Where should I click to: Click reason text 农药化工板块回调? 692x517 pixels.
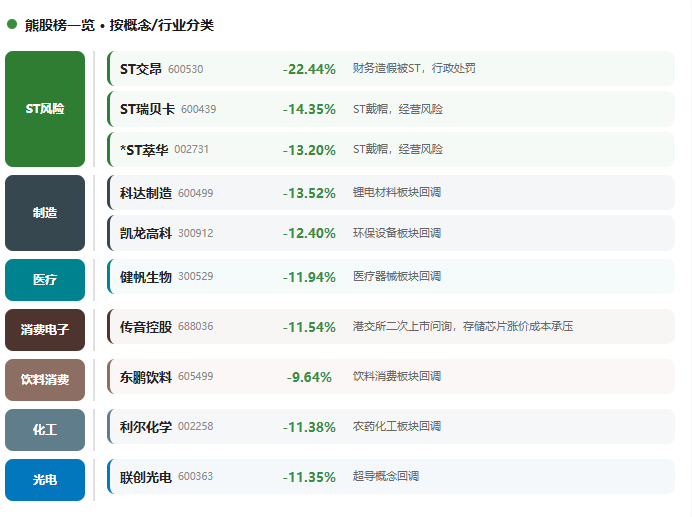[x=397, y=426]
